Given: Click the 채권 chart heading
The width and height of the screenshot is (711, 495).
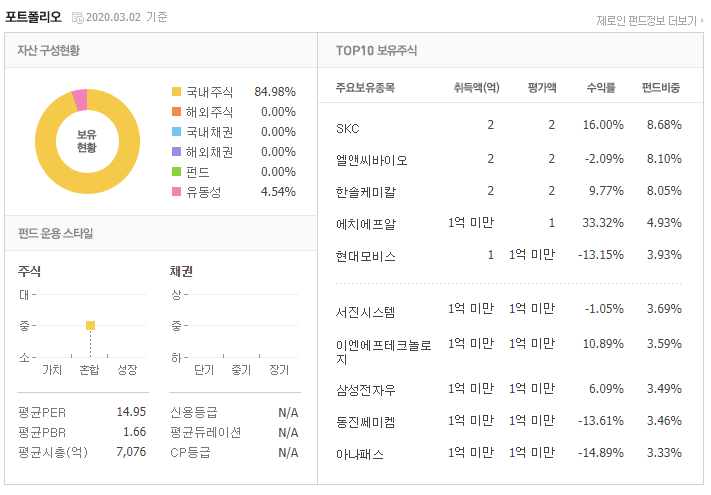Looking at the screenshot, I should (181, 272).
